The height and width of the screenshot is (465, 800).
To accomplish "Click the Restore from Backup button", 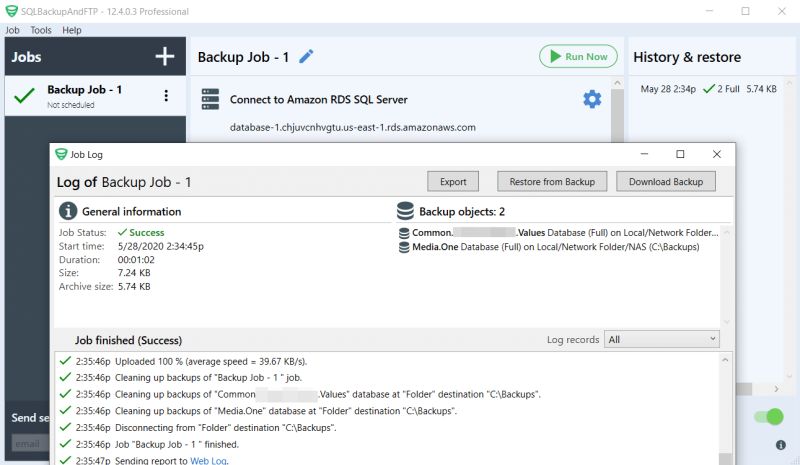I will click(x=552, y=182).
